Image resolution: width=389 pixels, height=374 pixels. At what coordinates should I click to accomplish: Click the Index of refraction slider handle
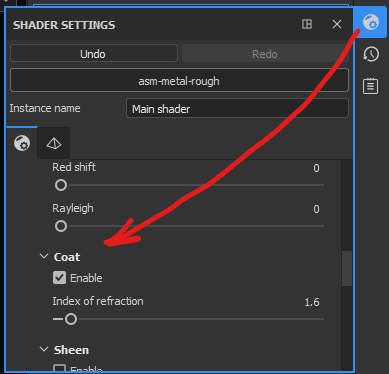tap(71, 319)
